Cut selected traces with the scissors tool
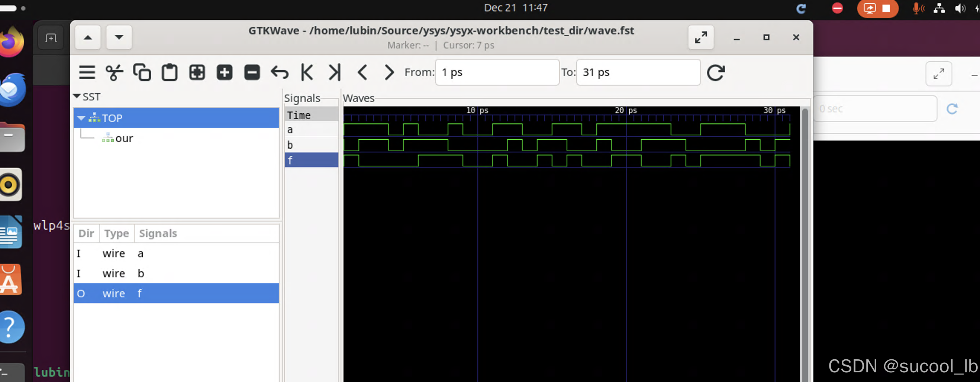This screenshot has width=980, height=382. coord(115,72)
